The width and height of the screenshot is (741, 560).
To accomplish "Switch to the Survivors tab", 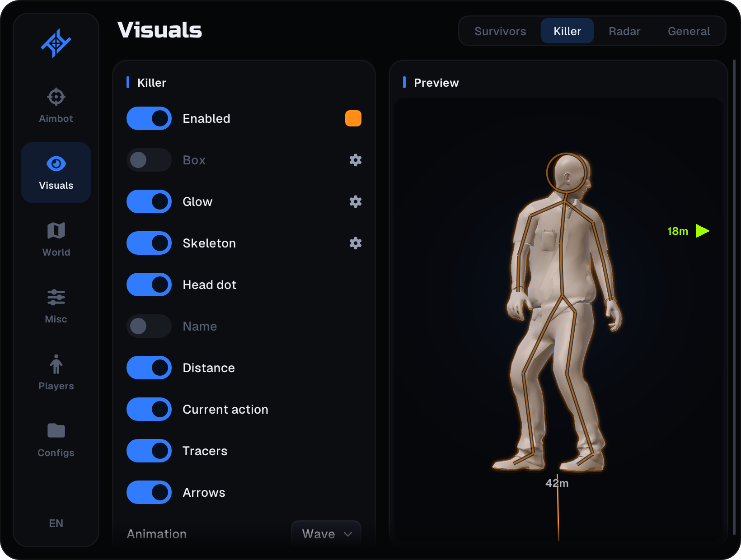I will tap(500, 31).
